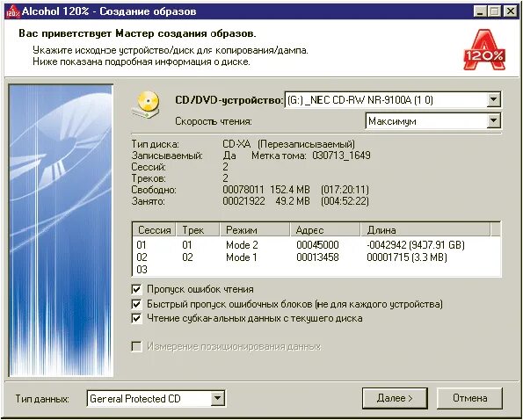Click the 'Сессия' column header
Image resolution: width=523 pixels, height=420 pixels.
coord(154,230)
